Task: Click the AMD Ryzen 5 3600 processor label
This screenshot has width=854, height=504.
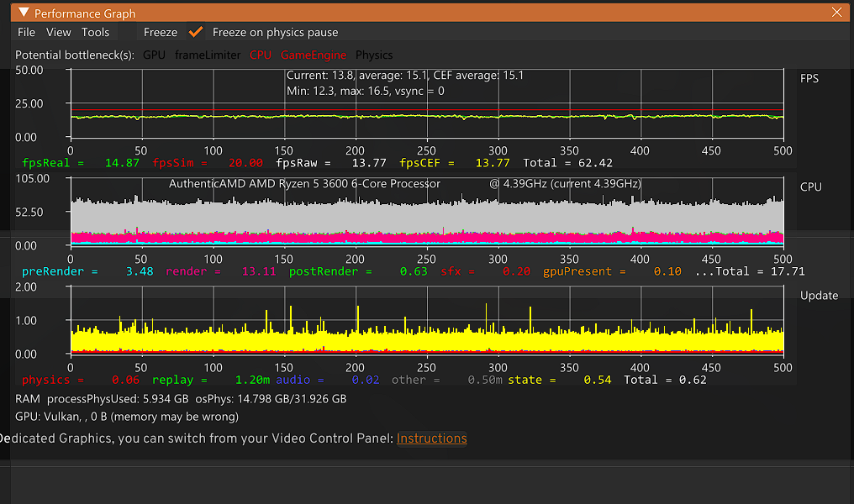Action: pyautogui.click(x=304, y=183)
